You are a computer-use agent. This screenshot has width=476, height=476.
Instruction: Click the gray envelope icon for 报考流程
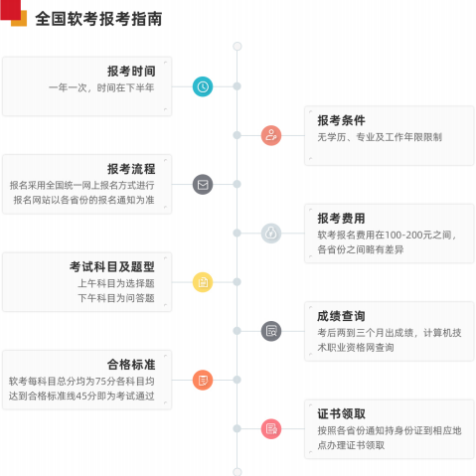(x=203, y=185)
